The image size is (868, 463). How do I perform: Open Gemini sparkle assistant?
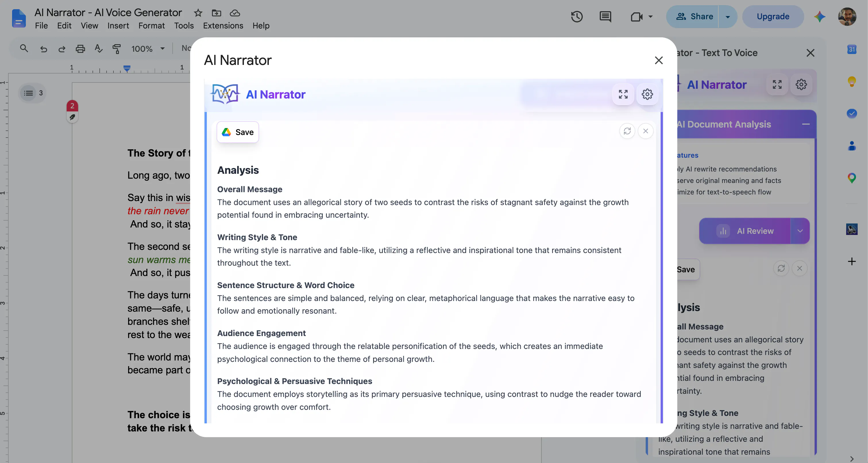tap(820, 16)
